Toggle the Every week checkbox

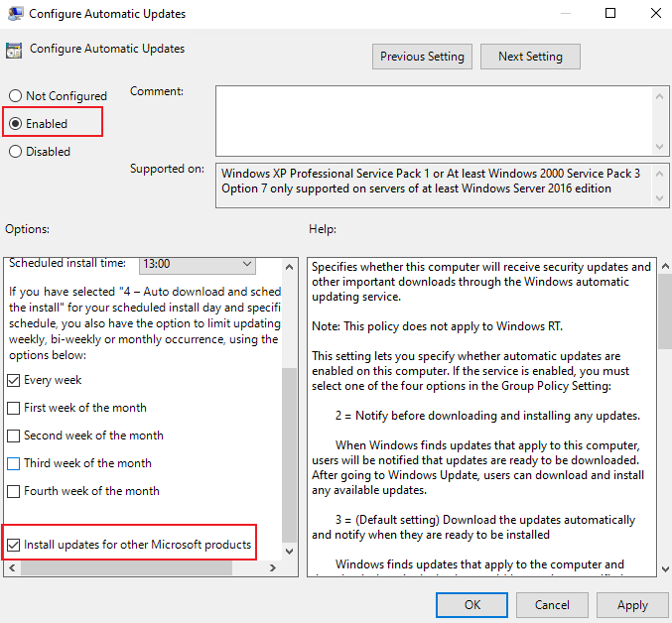click(x=14, y=380)
